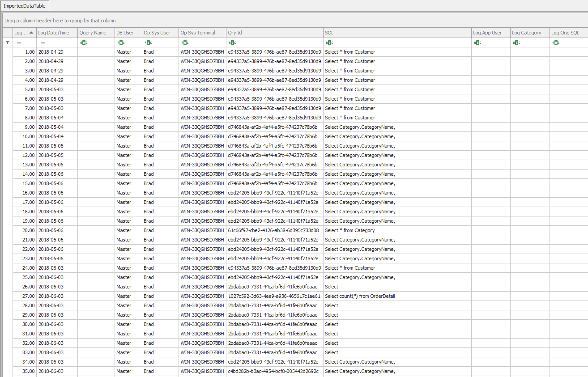Click equals operator icon under Log Date/Time
The height and width of the screenshot is (377, 588).
pyautogui.click(x=43, y=42)
